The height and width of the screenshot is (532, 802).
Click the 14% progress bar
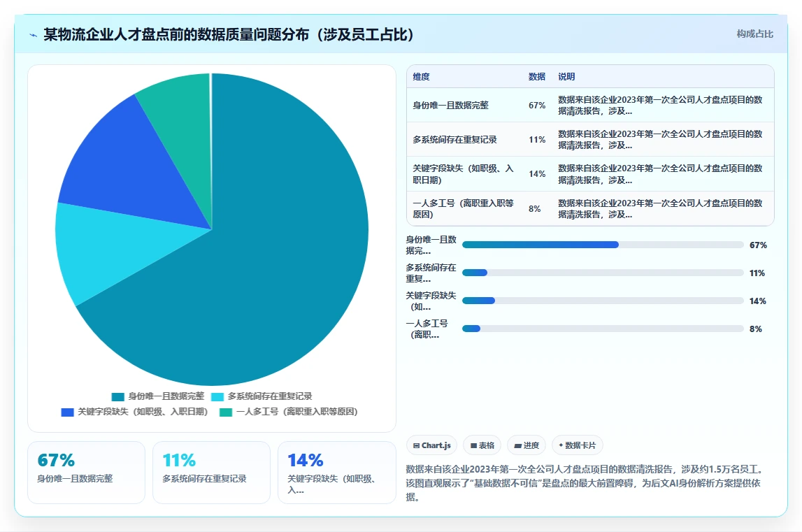(603, 301)
